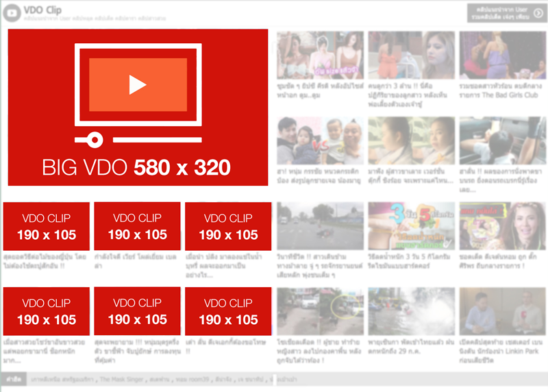Open the middle VDO CLIP placeholder in the top row
Image resolution: width=548 pixels, height=392 pixels.
pos(137,227)
